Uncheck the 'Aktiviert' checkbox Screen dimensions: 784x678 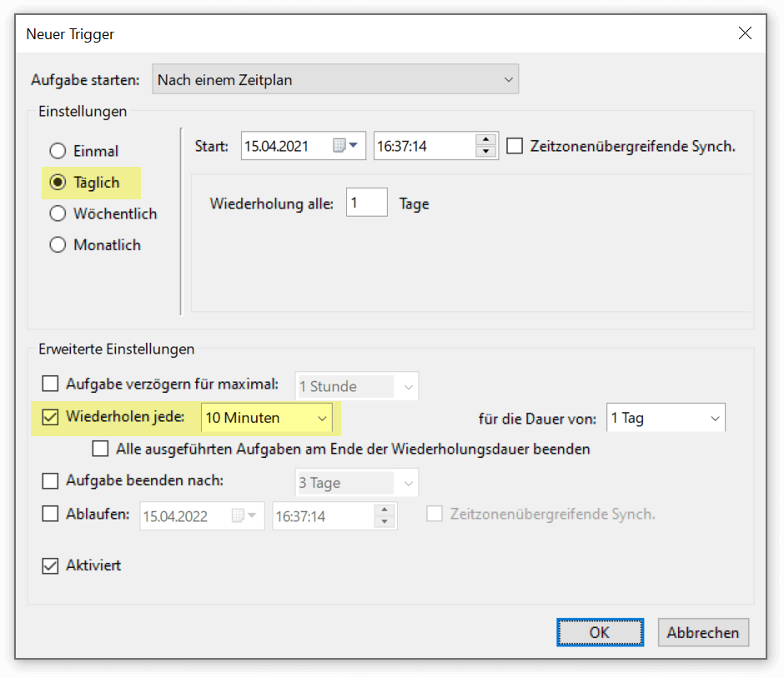[x=50, y=565]
